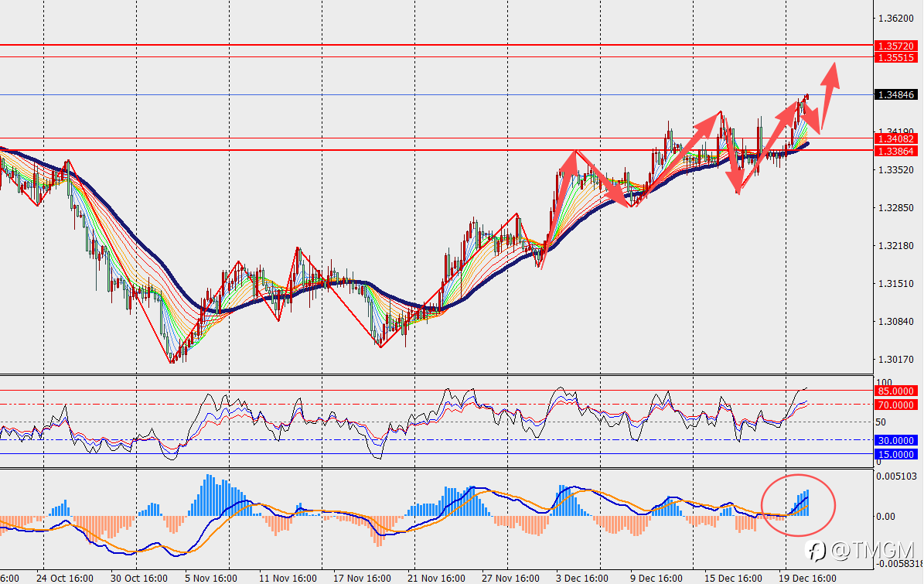Select the 9 Dec 16:00 time label

pyautogui.click(x=656, y=578)
